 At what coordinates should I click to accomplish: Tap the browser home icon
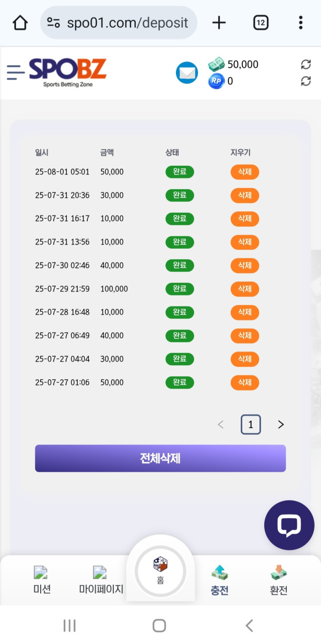[20, 22]
